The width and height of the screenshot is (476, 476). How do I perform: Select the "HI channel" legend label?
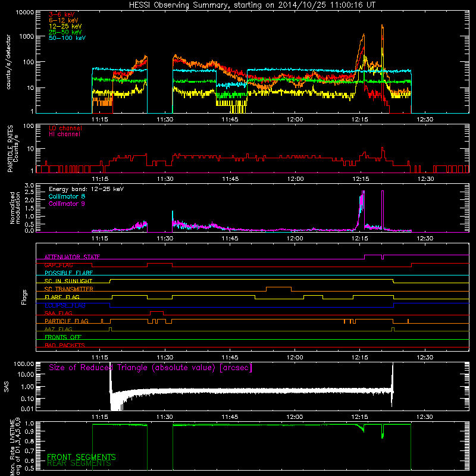tap(64, 134)
